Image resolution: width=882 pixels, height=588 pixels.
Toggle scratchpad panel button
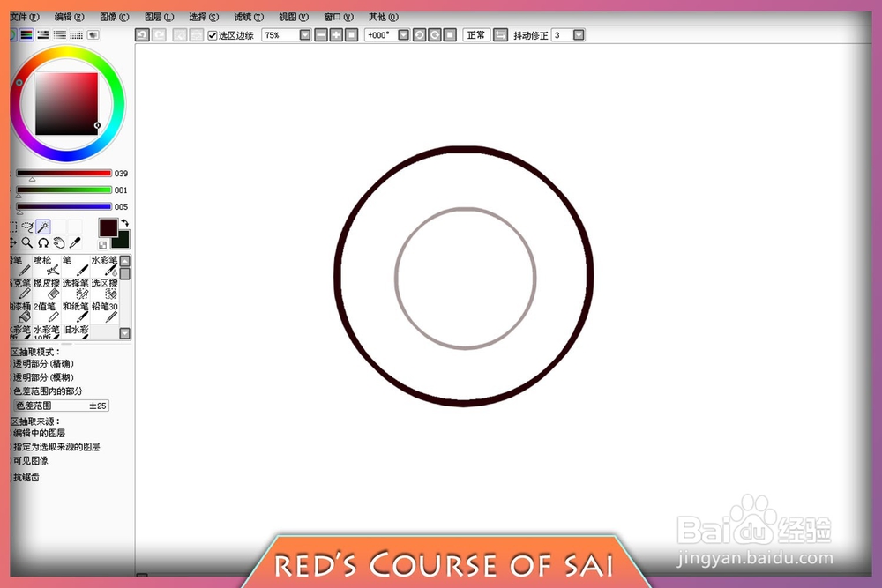(x=93, y=35)
